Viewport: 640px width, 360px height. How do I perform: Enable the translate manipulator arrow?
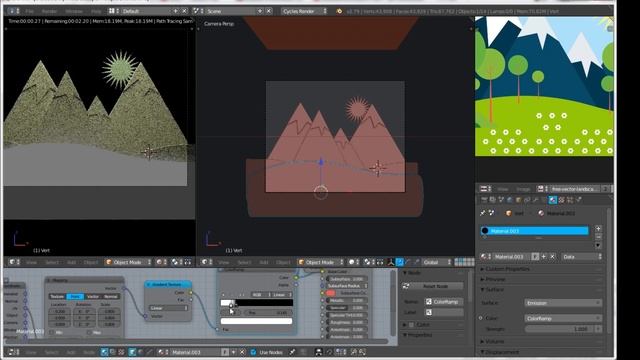[400, 262]
